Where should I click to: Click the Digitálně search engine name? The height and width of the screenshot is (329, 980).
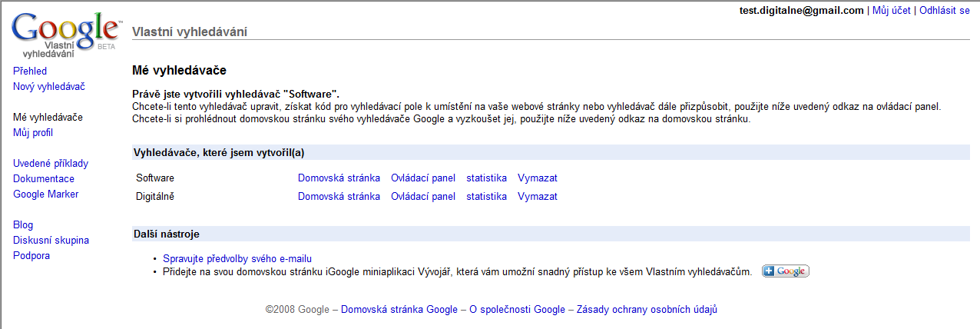click(x=156, y=196)
